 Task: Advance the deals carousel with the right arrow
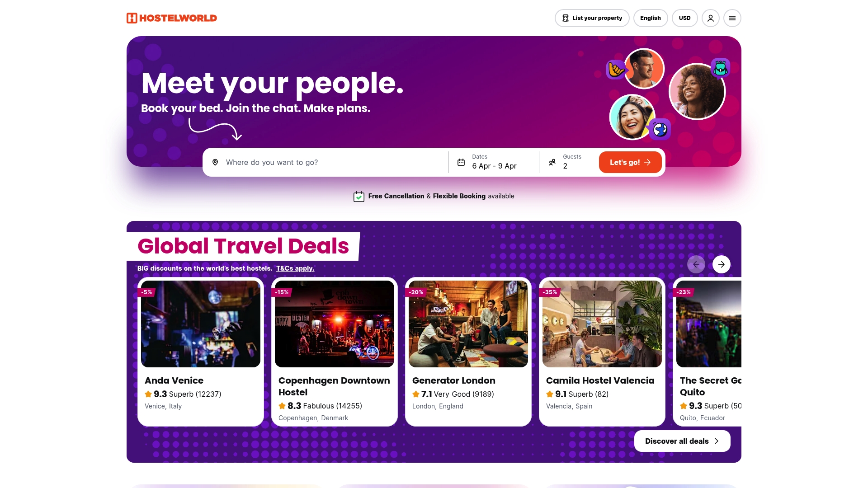[721, 264]
